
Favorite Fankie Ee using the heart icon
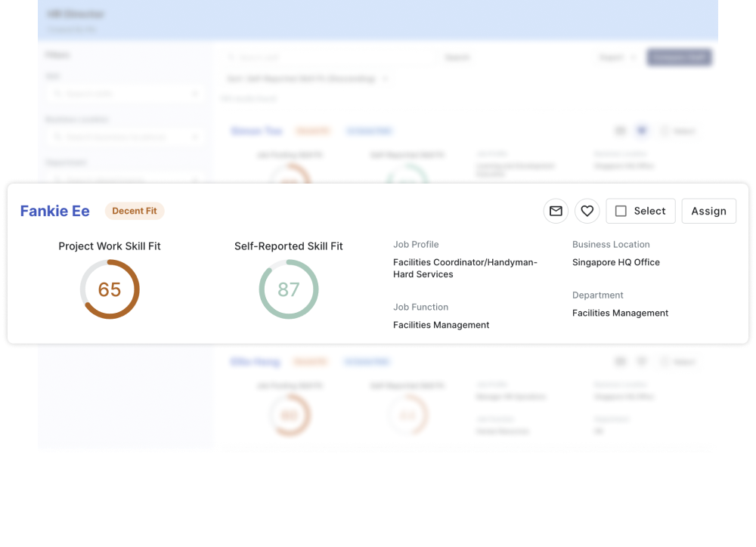[587, 211]
